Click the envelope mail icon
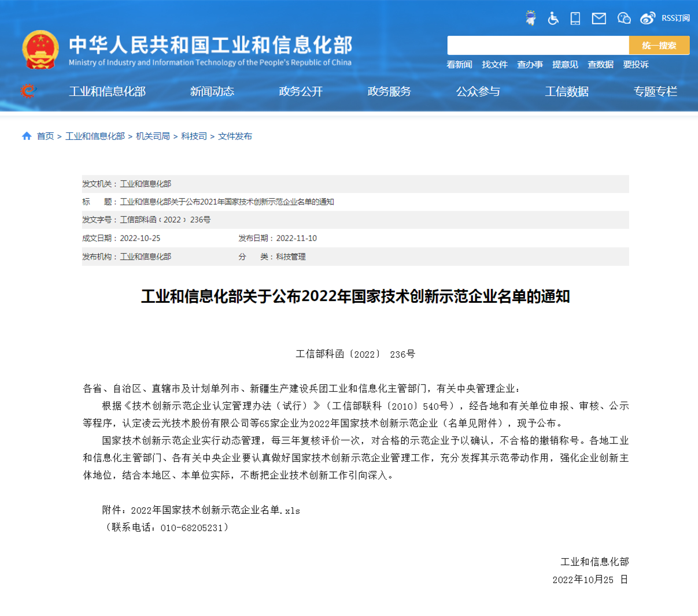 599,18
